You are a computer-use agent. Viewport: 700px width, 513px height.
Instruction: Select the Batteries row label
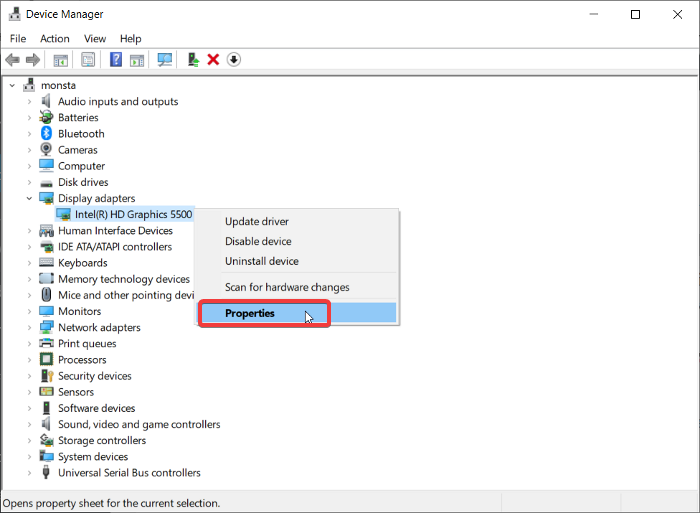[x=78, y=117]
